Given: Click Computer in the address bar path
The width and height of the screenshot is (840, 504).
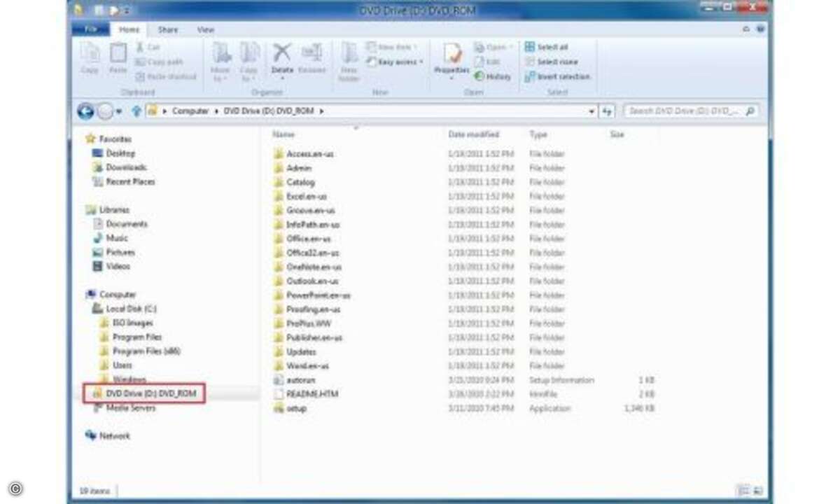Looking at the screenshot, I should [x=190, y=111].
